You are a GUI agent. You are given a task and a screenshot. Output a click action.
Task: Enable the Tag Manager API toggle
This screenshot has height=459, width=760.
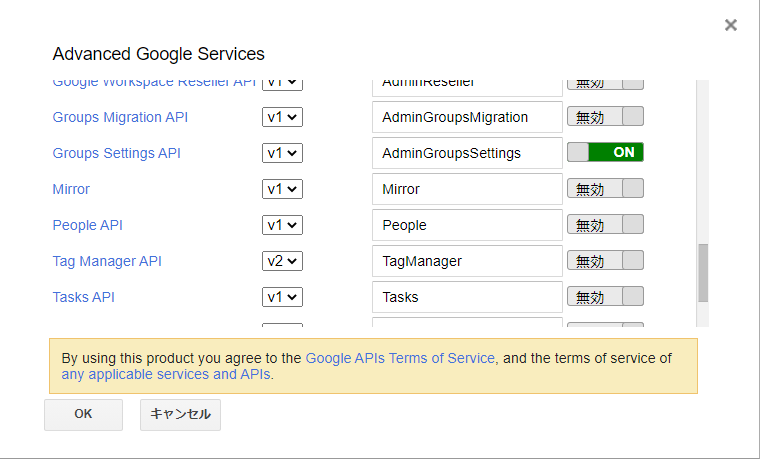point(605,260)
